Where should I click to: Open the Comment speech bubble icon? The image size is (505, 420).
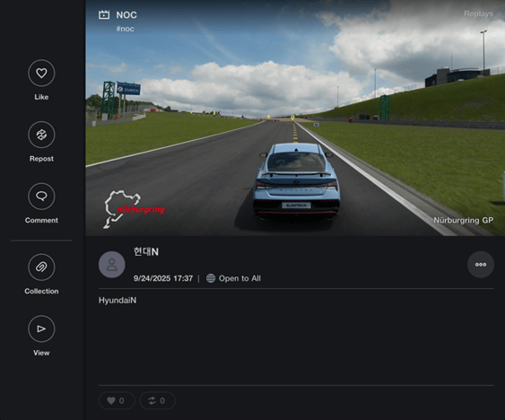[x=41, y=196]
